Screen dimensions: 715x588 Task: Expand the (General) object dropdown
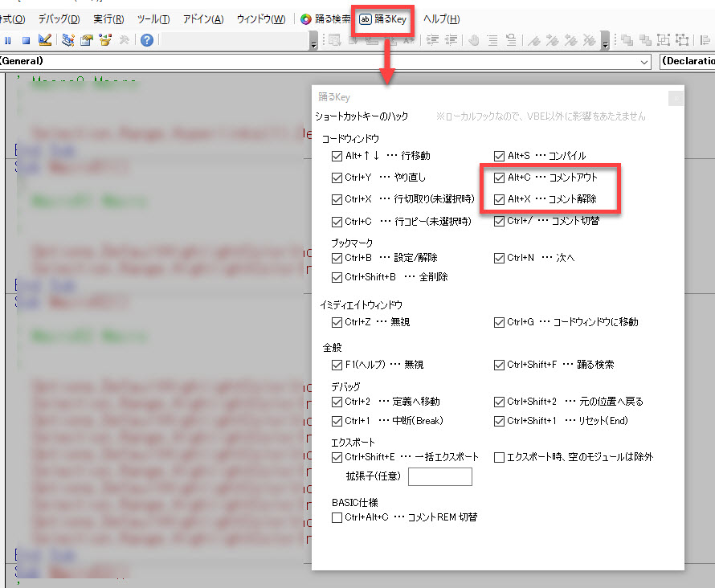click(645, 61)
